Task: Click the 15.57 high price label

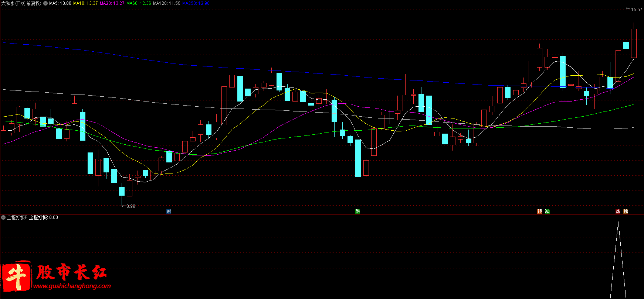Action: pos(637,10)
